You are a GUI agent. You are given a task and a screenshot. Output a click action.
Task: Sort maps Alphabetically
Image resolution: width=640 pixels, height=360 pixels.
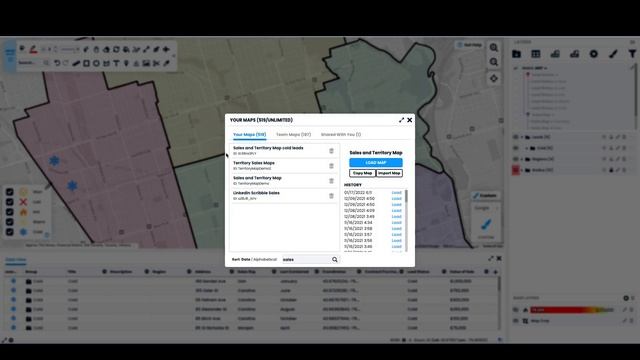coord(265,259)
